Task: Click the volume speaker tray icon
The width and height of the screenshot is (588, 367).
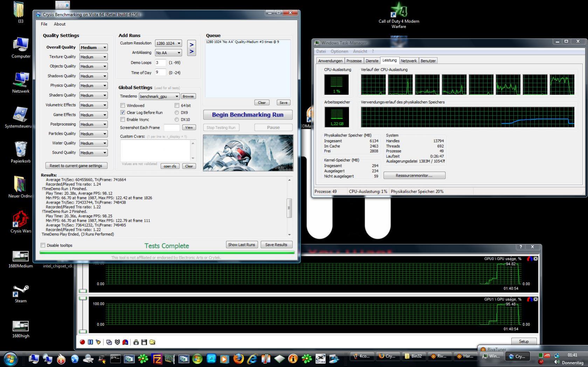Action: (557, 362)
